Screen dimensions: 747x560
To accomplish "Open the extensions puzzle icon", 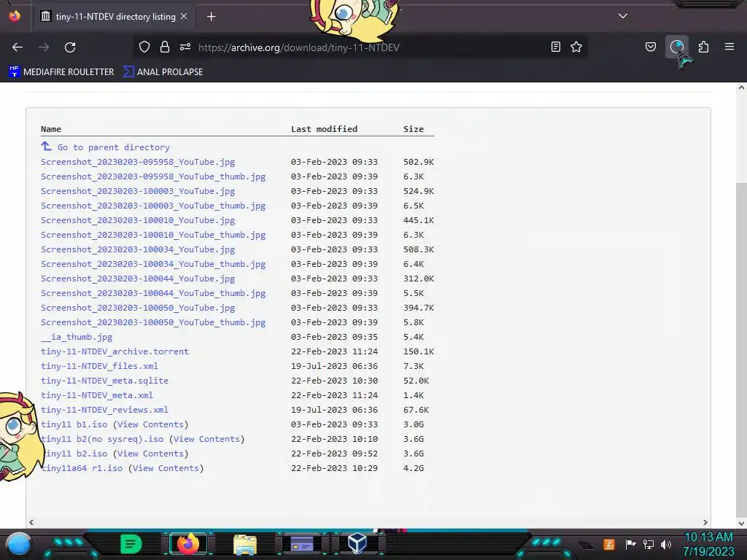I will (704, 47).
